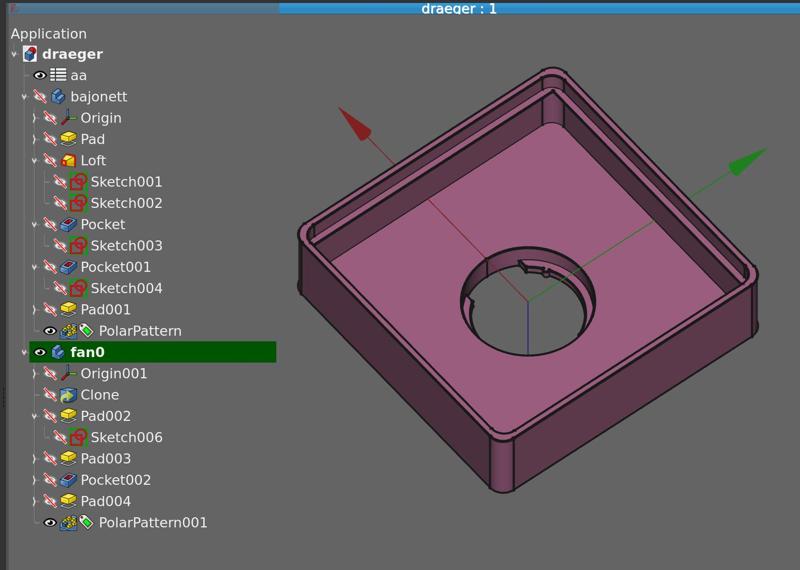The height and width of the screenshot is (570, 800).
Task: Select the Pocket002 label in the tree
Action: 116,480
